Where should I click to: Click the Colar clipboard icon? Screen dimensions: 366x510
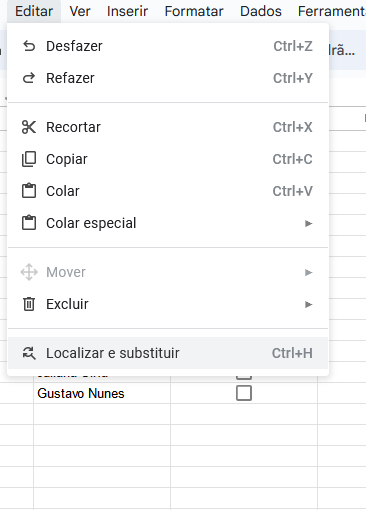coord(29,191)
